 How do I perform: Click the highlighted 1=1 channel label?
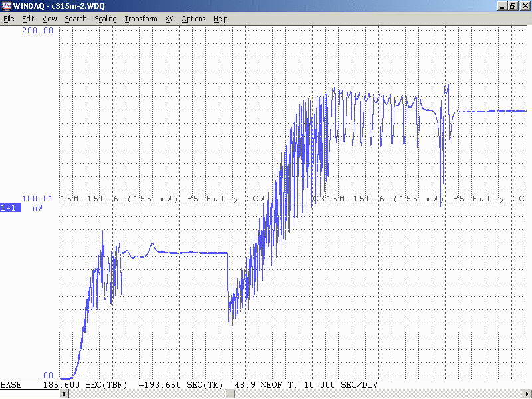[x=11, y=207]
